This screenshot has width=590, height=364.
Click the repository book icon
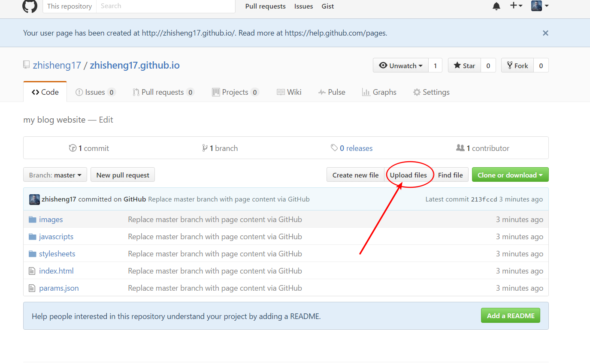click(x=27, y=65)
